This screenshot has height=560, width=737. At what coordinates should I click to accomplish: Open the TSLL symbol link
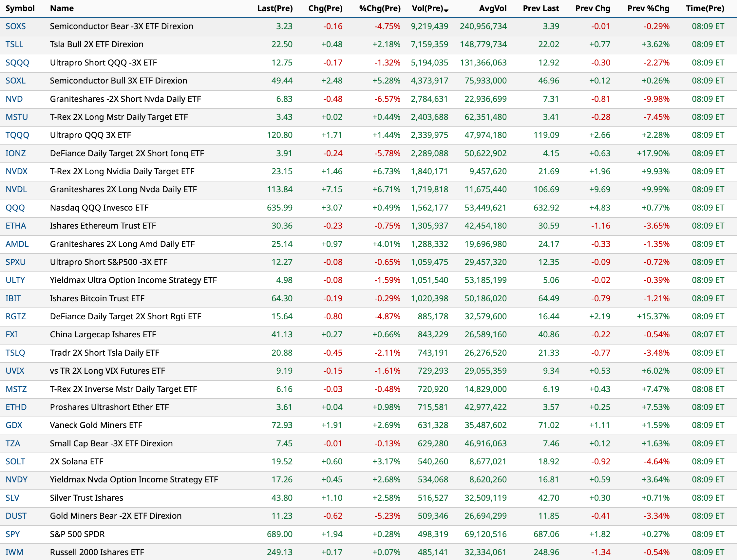point(14,44)
